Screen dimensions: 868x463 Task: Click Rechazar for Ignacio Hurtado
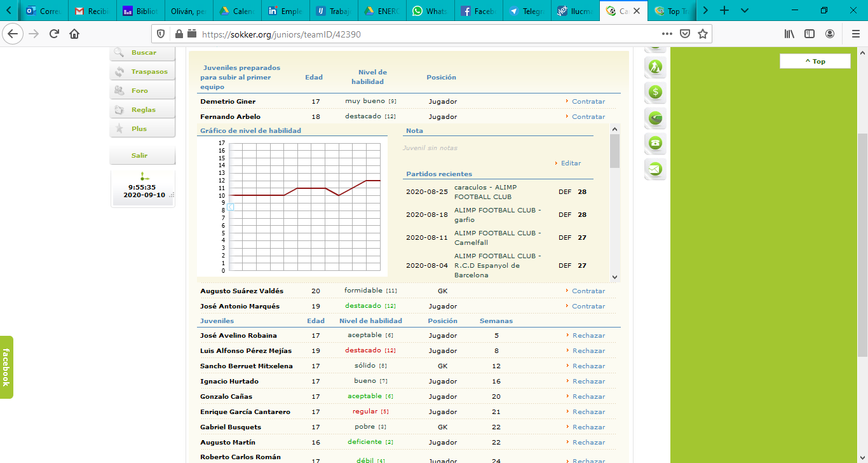tap(588, 382)
